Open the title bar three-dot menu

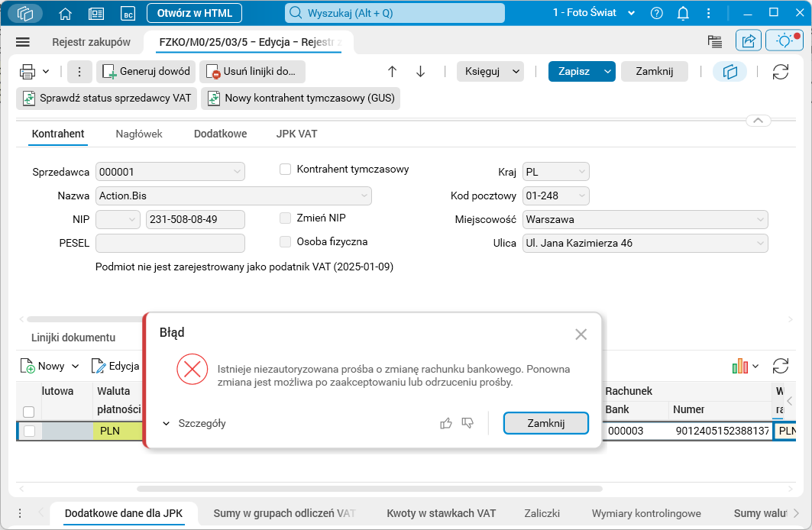tap(709, 14)
